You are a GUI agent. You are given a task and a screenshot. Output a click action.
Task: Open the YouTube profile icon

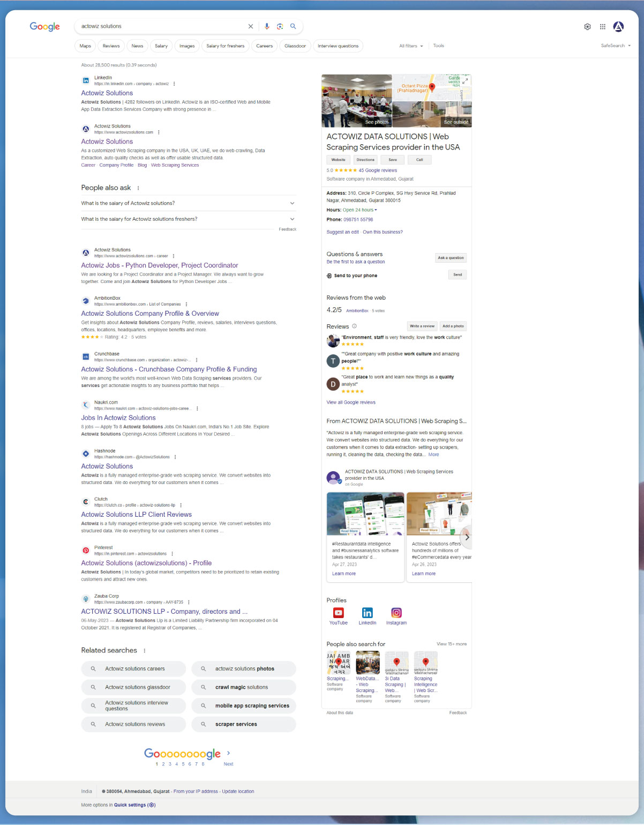click(x=339, y=613)
